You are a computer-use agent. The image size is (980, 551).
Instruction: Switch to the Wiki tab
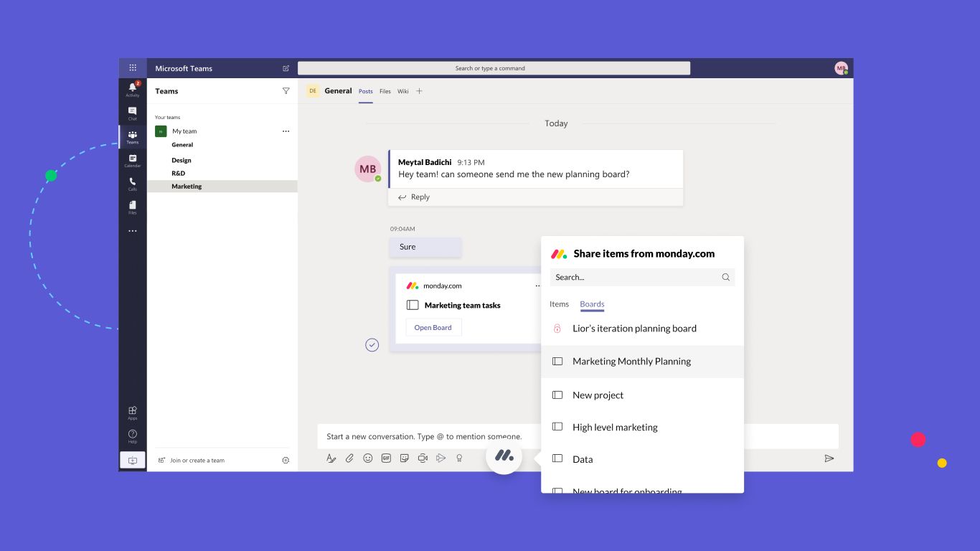(x=403, y=91)
